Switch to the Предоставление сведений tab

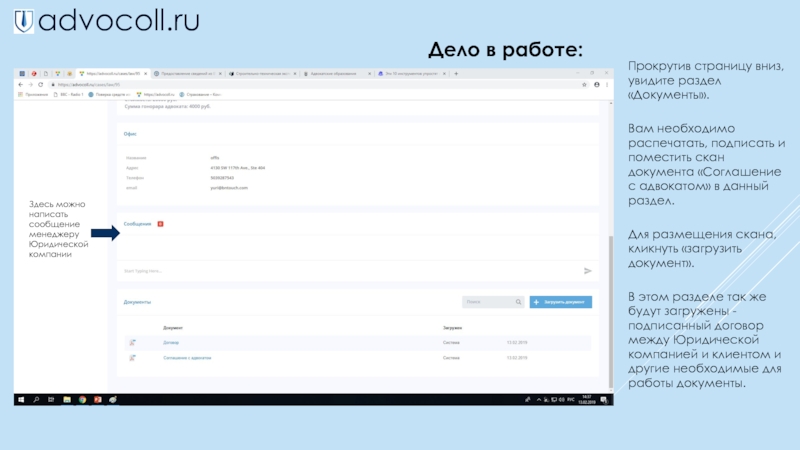pos(188,73)
